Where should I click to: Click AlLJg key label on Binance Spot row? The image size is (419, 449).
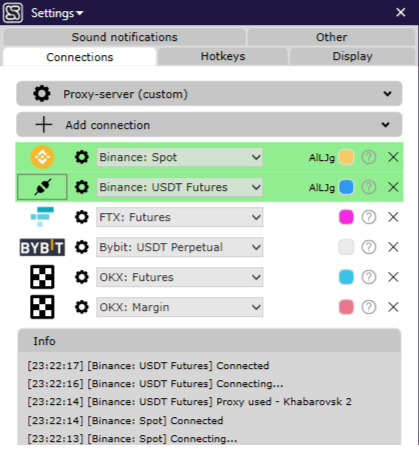321,157
